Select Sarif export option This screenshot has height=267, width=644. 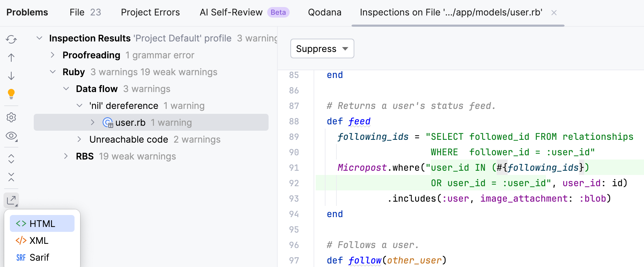39,258
